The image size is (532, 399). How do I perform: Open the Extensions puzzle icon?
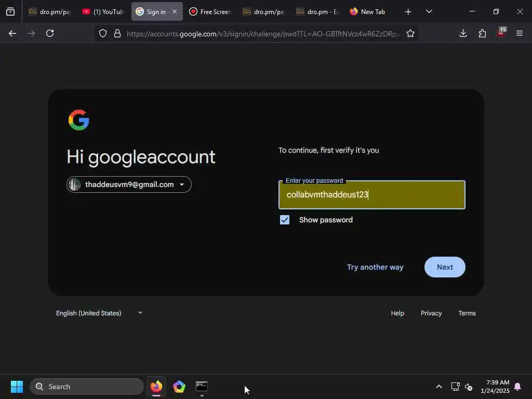(x=482, y=33)
